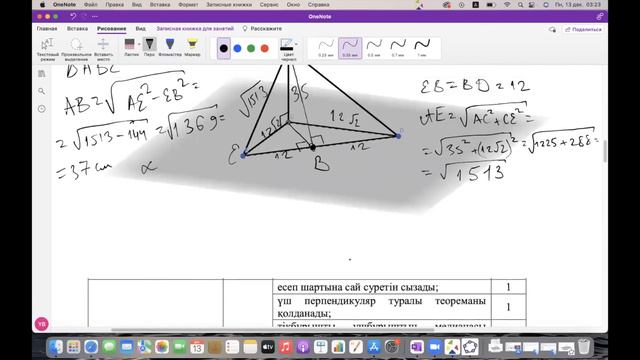
Task: Open Файл menu
Action: pos(90,4)
